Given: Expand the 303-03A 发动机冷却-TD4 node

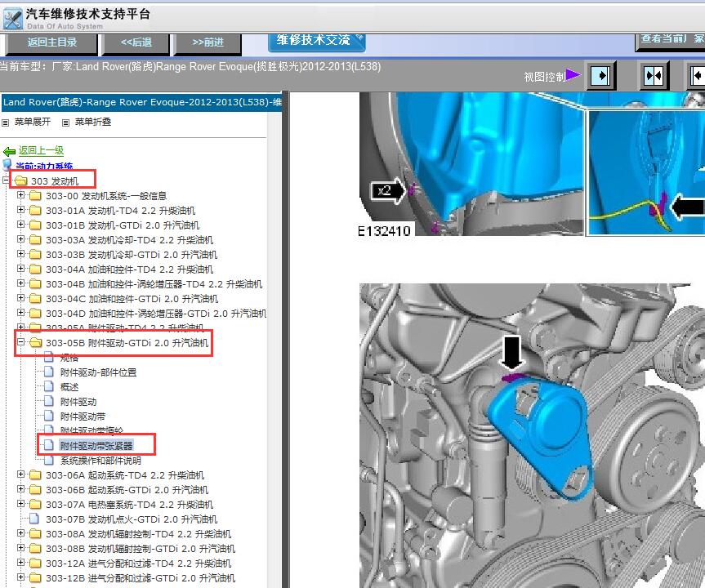Looking at the screenshot, I should (x=20, y=239).
